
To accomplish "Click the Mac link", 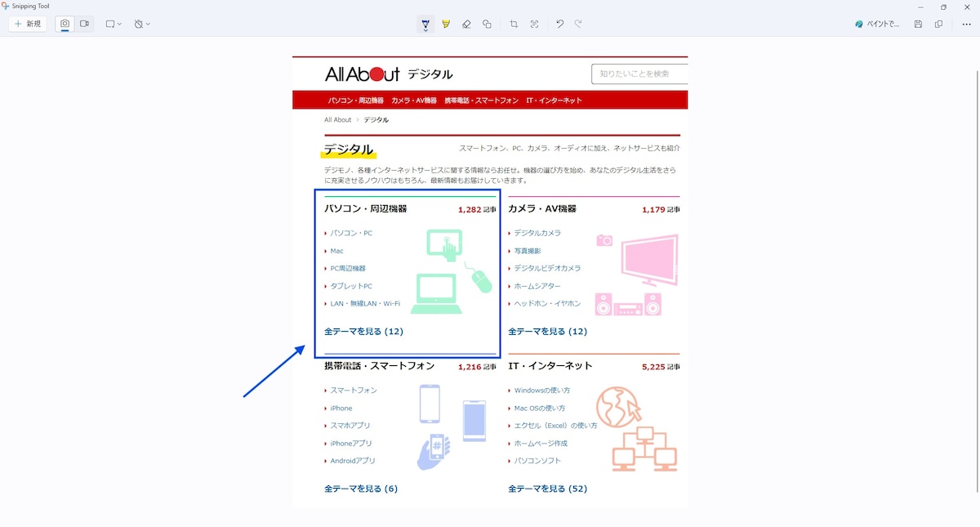I will [x=337, y=251].
